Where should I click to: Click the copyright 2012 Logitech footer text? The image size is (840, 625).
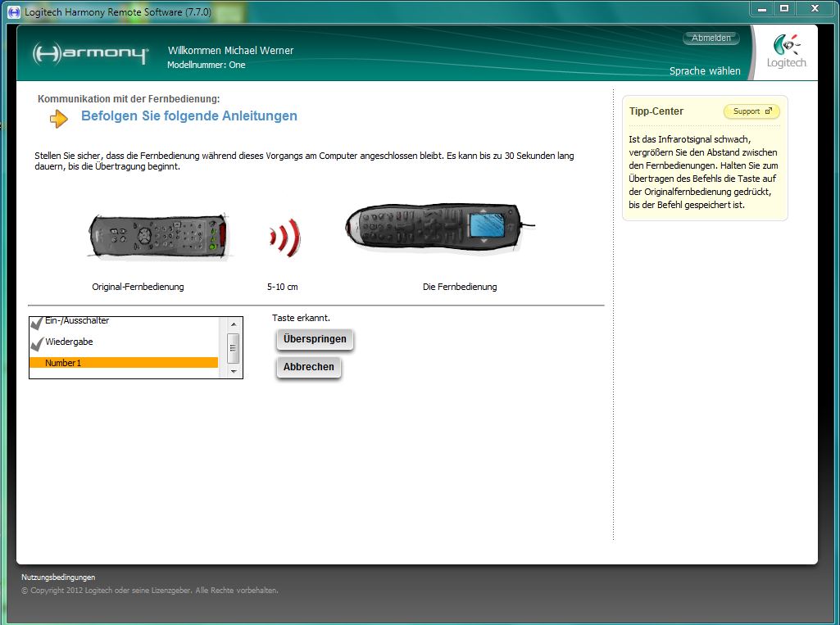(150, 591)
